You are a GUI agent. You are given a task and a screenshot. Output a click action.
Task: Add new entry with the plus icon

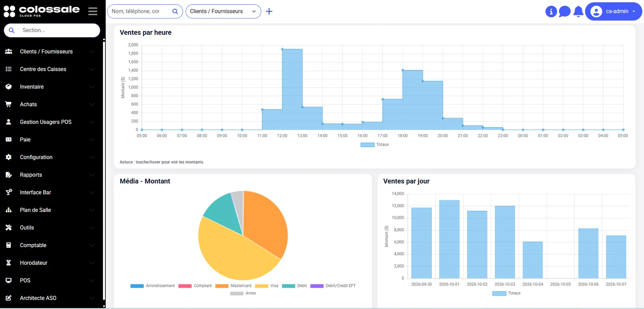(x=269, y=11)
